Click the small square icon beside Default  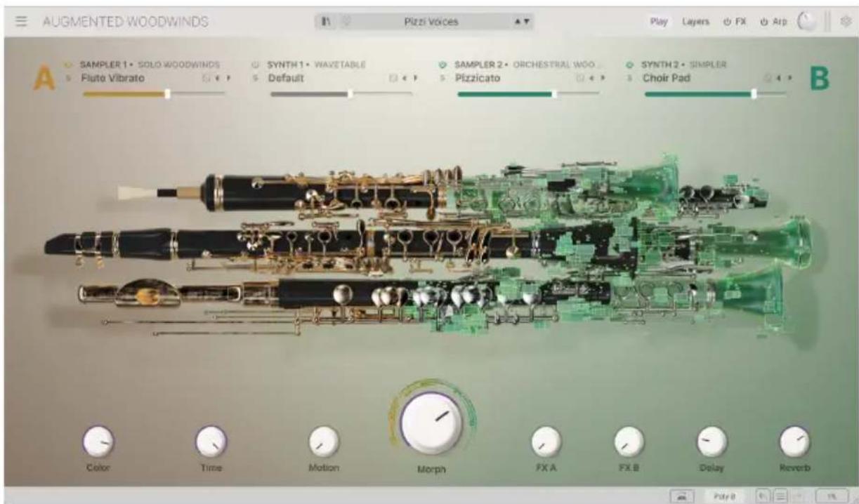(x=393, y=78)
